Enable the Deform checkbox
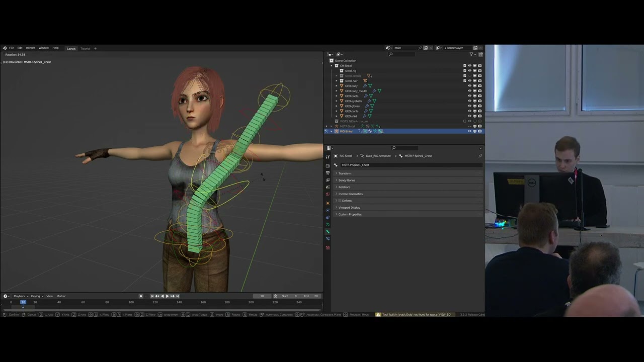The width and height of the screenshot is (644, 362). click(340, 201)
